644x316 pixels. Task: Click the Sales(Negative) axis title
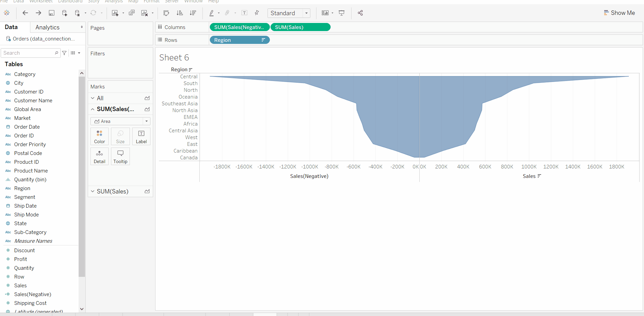(309, 176)
